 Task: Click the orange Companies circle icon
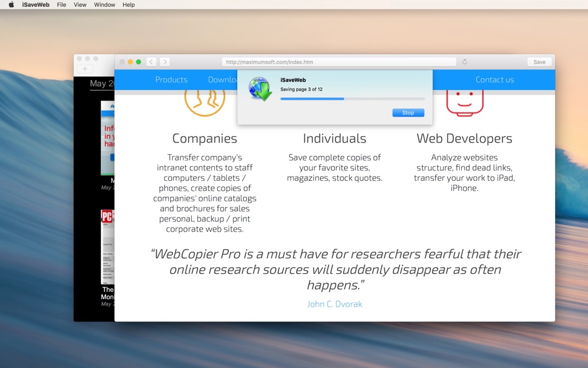(205, 103)
